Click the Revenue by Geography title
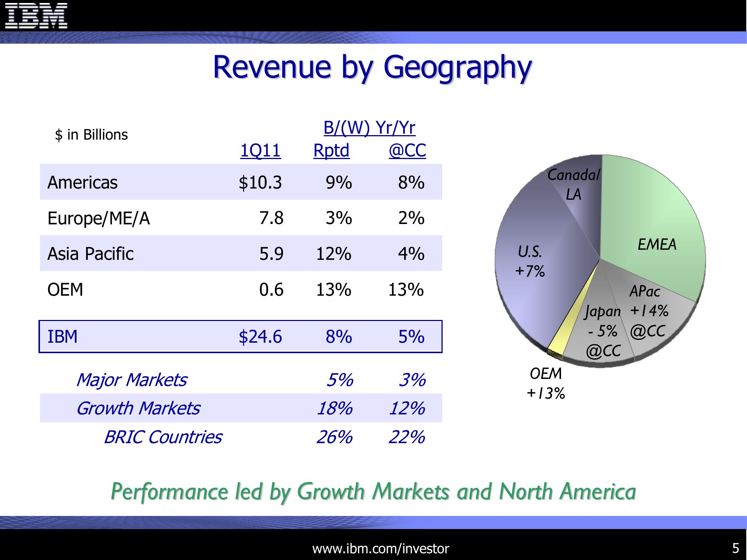 click(x=372, y=68)
